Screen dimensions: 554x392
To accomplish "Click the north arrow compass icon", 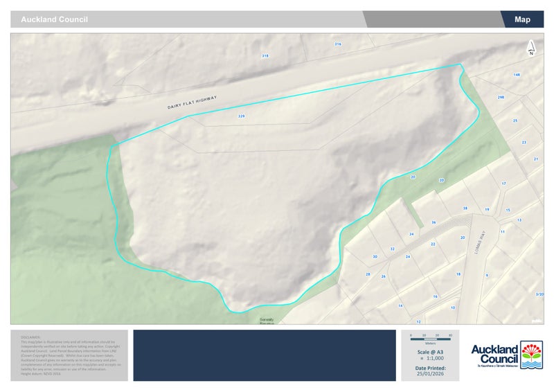I will point(530,48).
